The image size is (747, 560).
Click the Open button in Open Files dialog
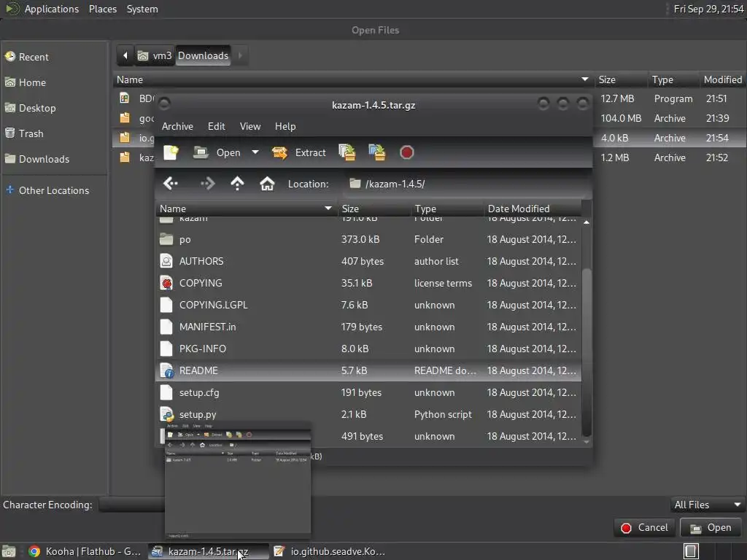pyautogui.click(x=711, y=528)
